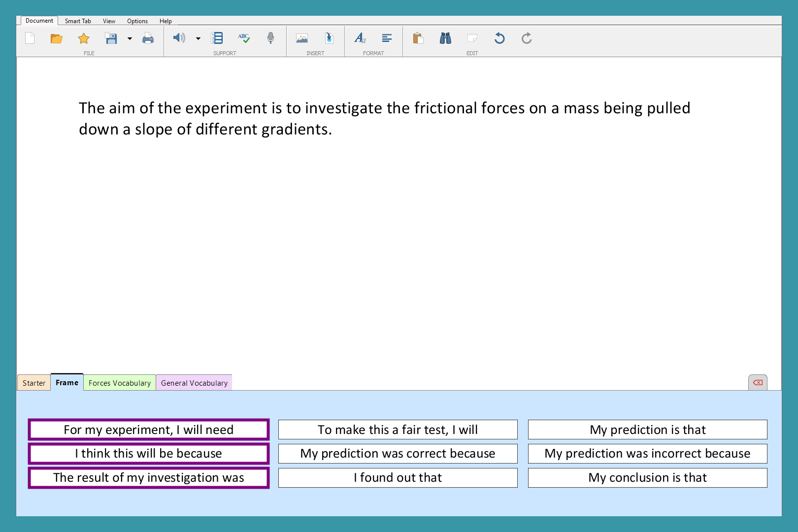Click the favourites star icon
This screenshot has height=532, width=798.
point(84,38)
